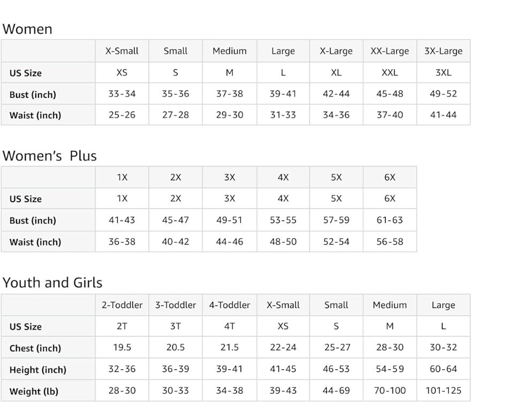Click the 20.5 chest cell for 3-Toddler

[x=176, y=347]
